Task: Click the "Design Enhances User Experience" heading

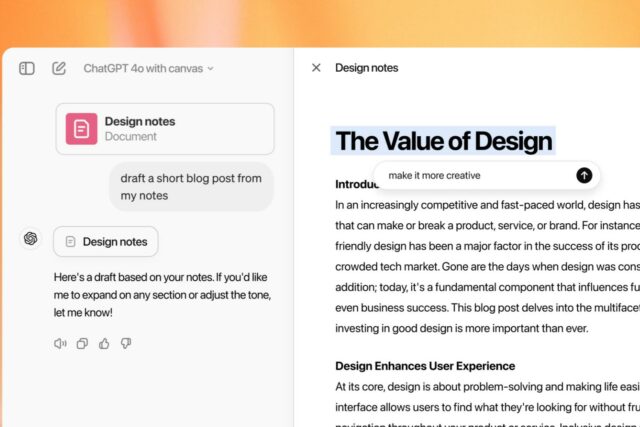Action: 425,366
